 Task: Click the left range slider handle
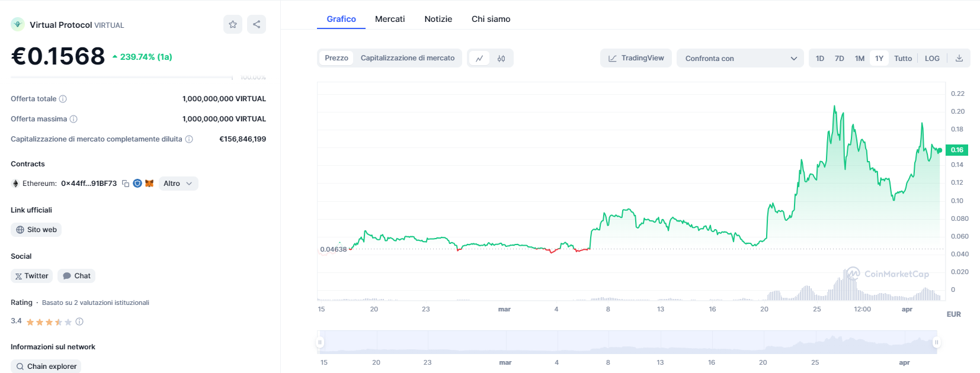point(320,342)
